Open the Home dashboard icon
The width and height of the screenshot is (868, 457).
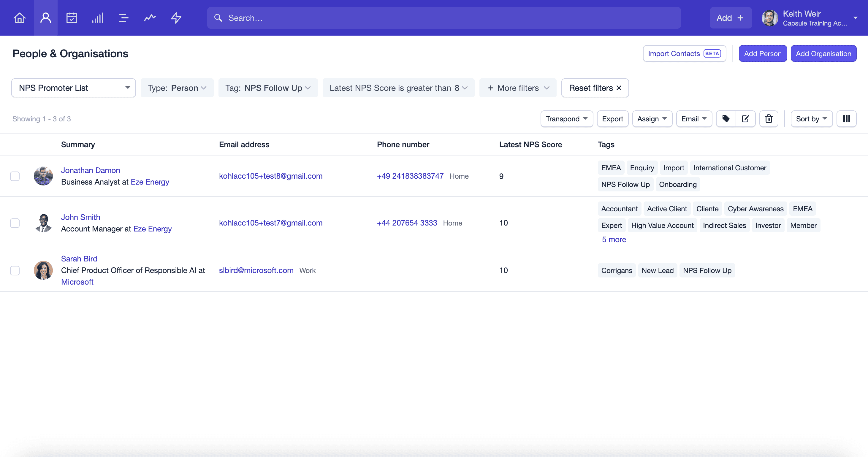pyautogui.click(x=20, y=18)
